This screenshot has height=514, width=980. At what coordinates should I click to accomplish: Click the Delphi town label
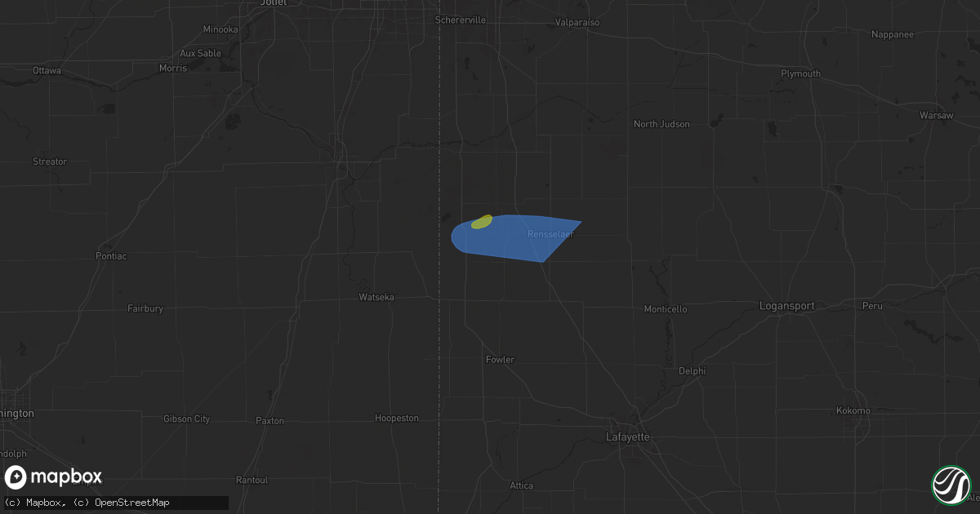(692, 370)
